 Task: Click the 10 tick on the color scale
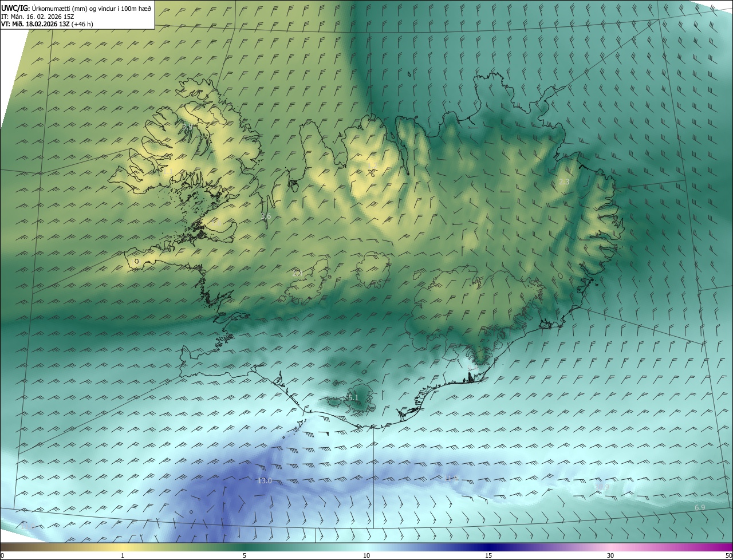click(x=366, y=555)
